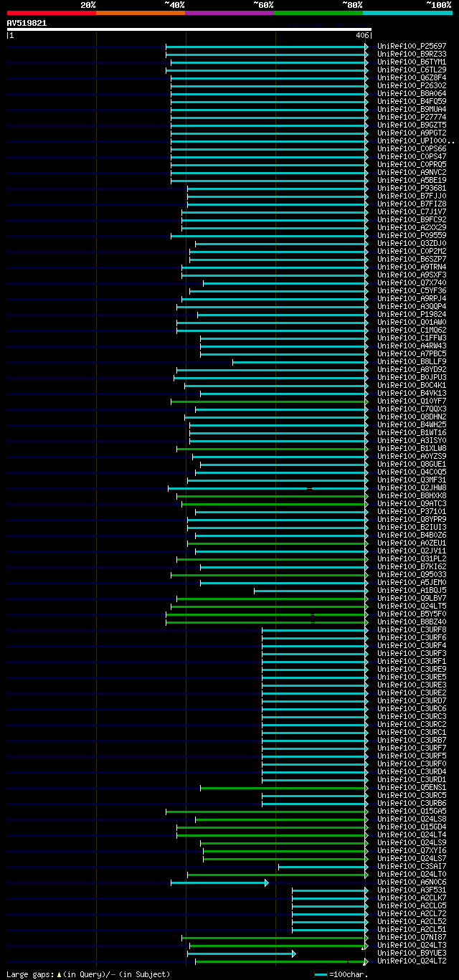Click the gapped alignment bar for UniRef100_Q2JHW8

tap(268, 488)
